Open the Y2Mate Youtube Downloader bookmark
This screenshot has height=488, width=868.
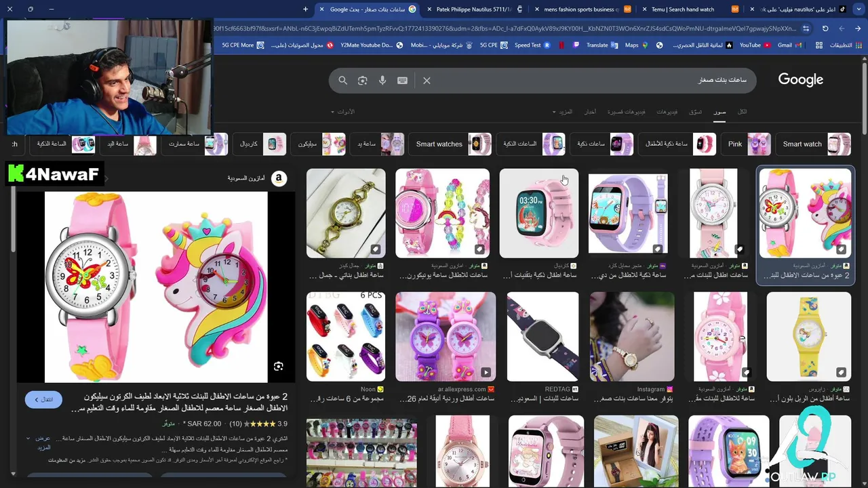click(x=372, y=45)
